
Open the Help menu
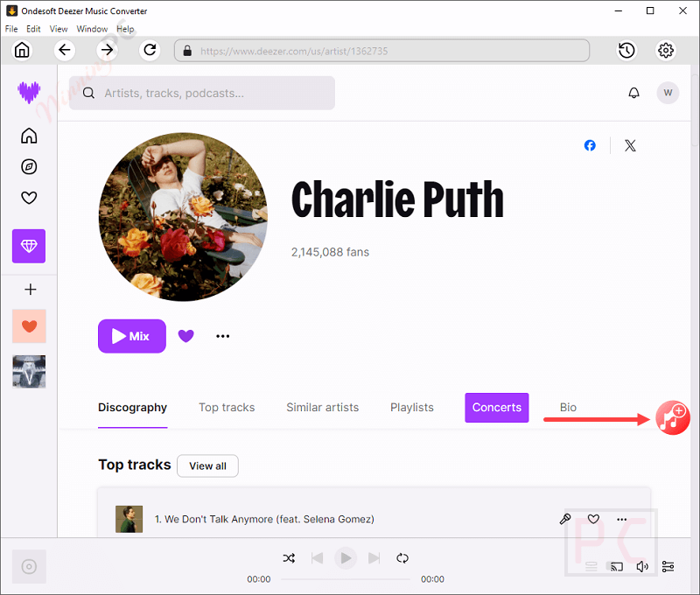click(x=125, y=29)
